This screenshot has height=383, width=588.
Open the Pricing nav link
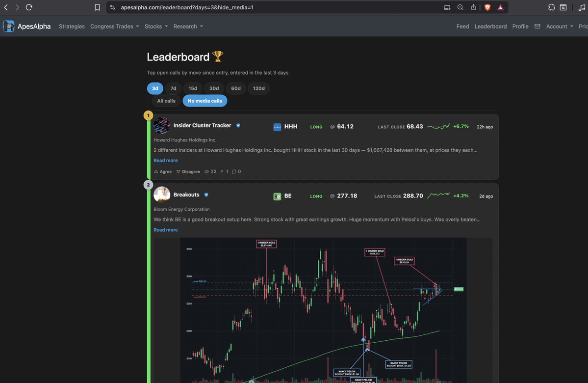(x=583, y=27)
